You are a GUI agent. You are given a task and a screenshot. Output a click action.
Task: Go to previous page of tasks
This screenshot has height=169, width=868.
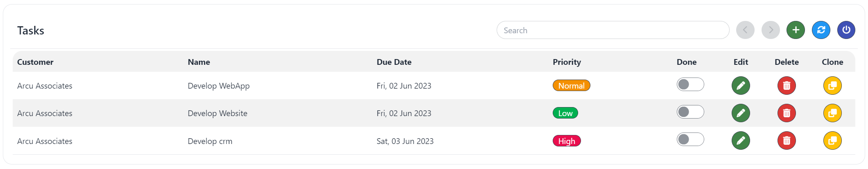[745, 30]
